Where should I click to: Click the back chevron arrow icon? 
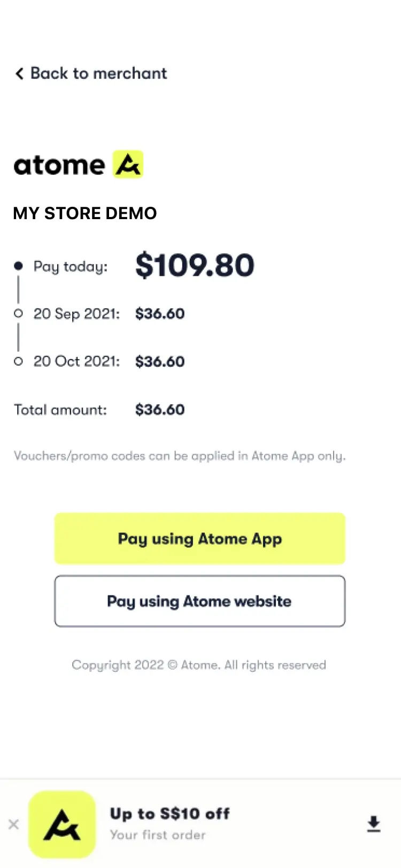(19, 73)
